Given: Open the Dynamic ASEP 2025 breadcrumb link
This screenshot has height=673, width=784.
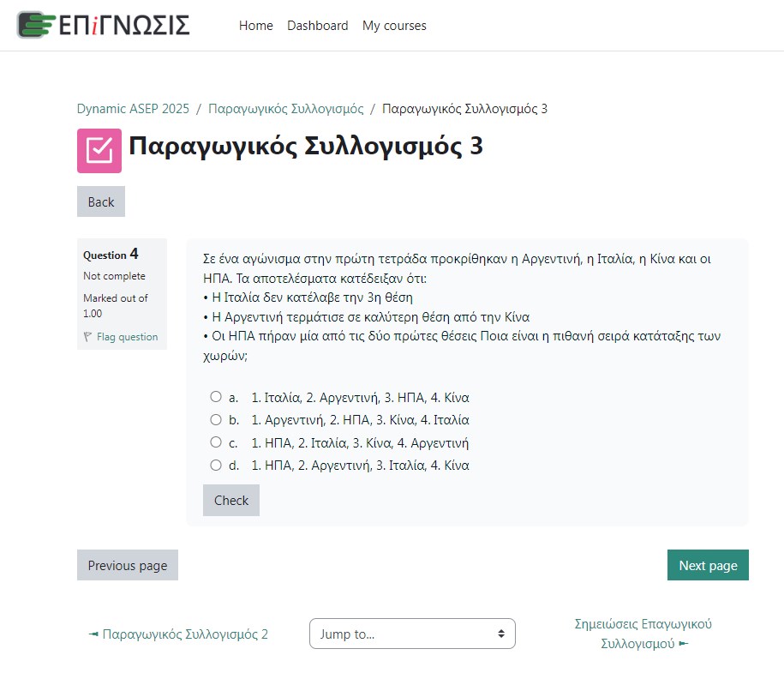Looking at the screenshot, I should coord(133,109).
